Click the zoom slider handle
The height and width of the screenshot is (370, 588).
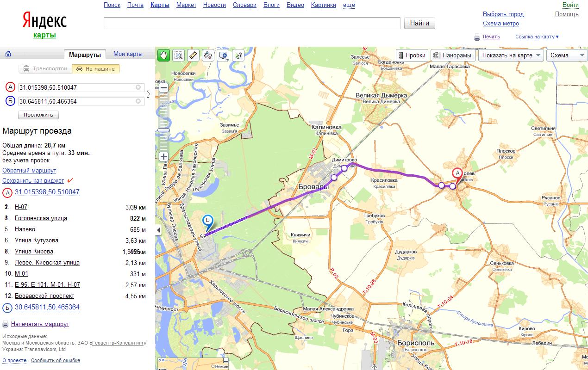163,130
